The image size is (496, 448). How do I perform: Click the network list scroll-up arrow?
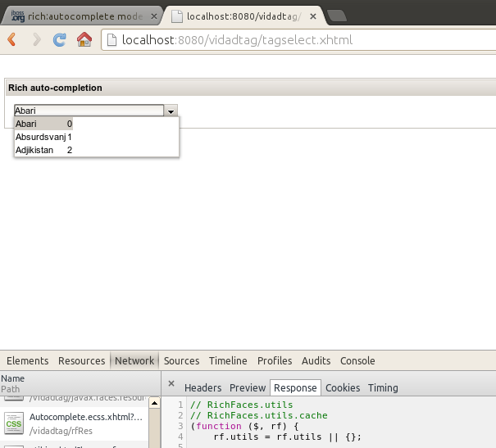[154, 403]
